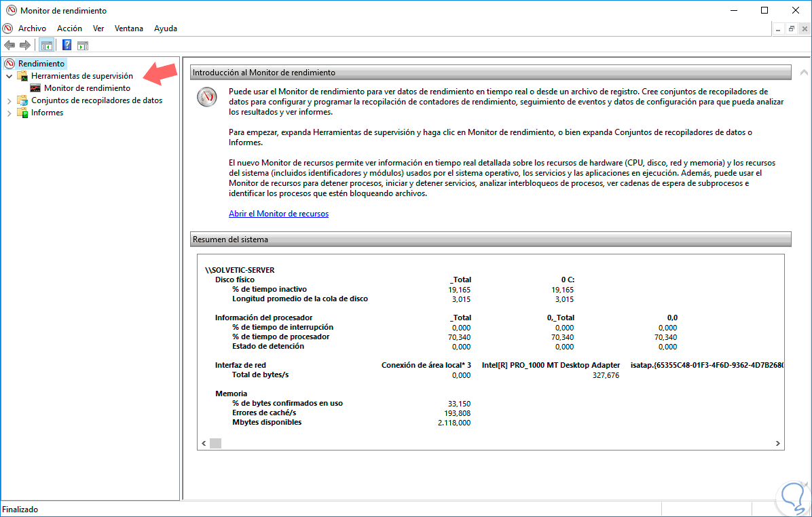Select Herramientas de supervisión tree item
Screen dimensions: 812x517
(x=82, y=76)
